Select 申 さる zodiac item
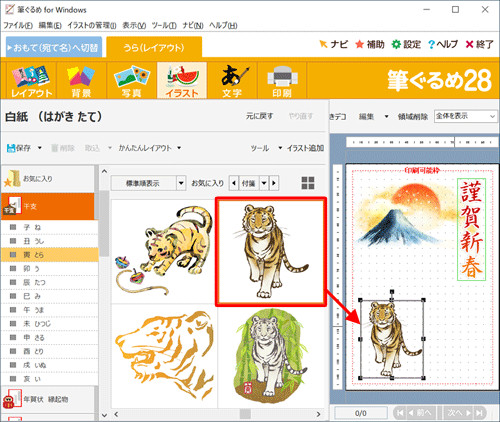The image size is (500, 422). click(50, 337)
